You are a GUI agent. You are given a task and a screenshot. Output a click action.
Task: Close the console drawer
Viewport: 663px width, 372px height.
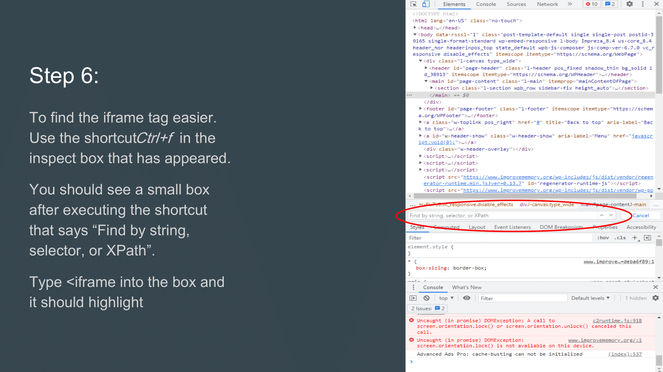click(x=655, y=287)
